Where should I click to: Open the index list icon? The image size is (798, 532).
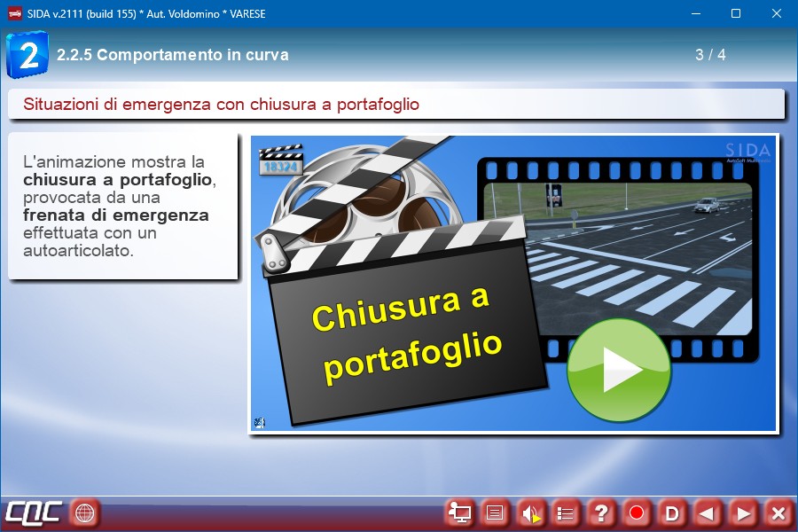click(566, 512)
